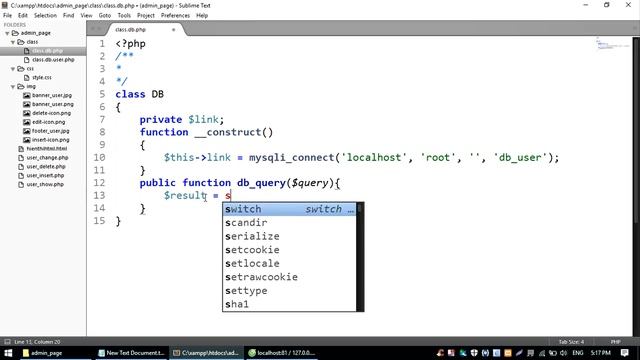
Task: Open the View menu
Action: pyautogui.click(x=86, y=16)
